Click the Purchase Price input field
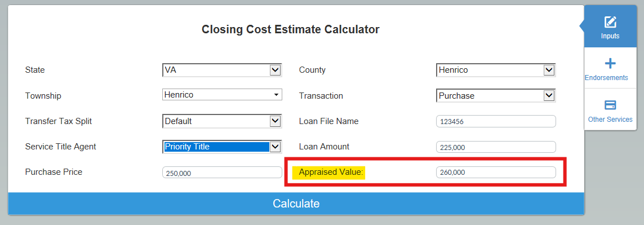Image resolution: width=644 pixels, height=225 pixels. (222, 173)
